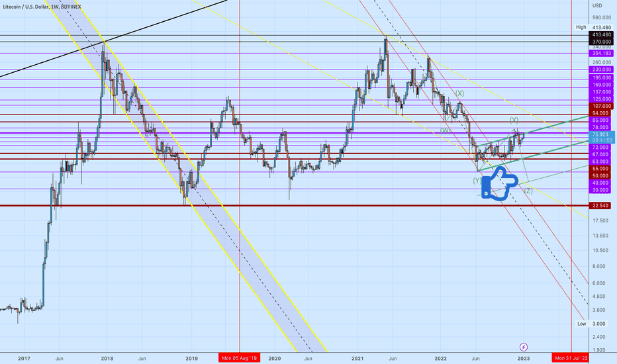The image size is (617, 364).
Task: Click the purple lightning bolt event icon
Action: 524,347
